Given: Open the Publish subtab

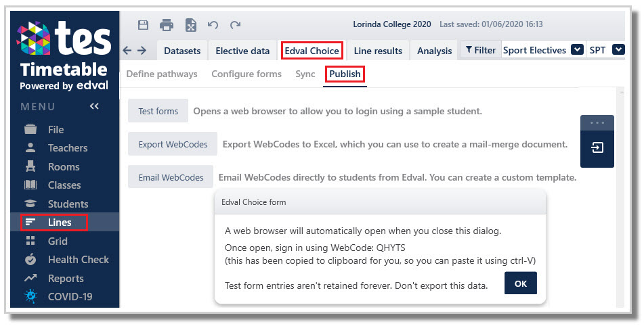Looking at the screenshot, I should [x=345, y=74].
